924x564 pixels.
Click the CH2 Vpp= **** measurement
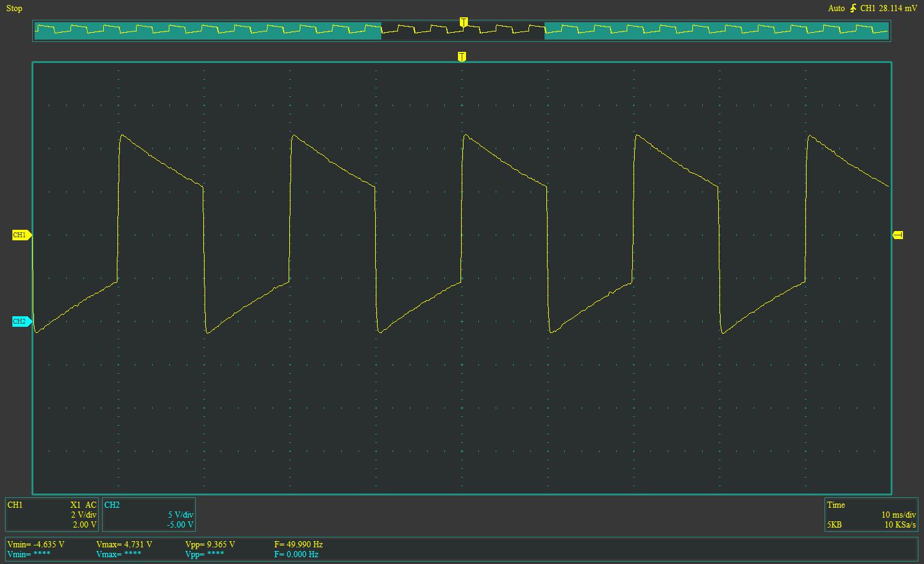pyautogui.click(x=205, y=554)
